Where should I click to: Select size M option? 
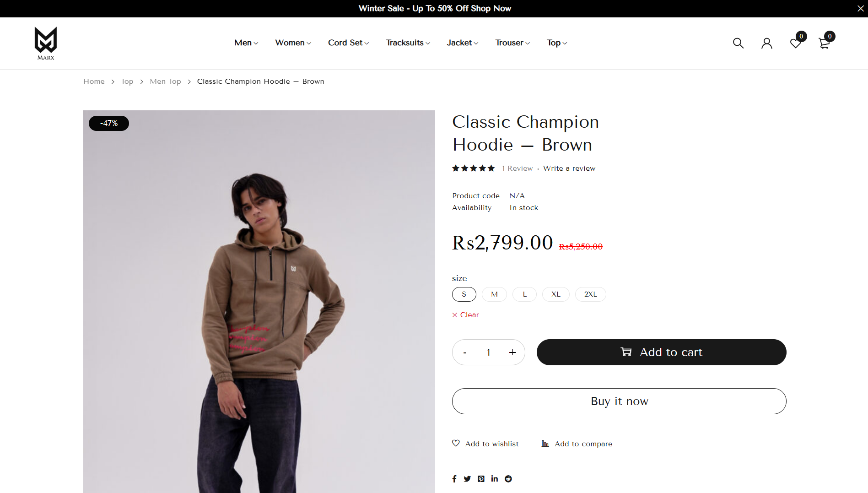tap(494, 294)
